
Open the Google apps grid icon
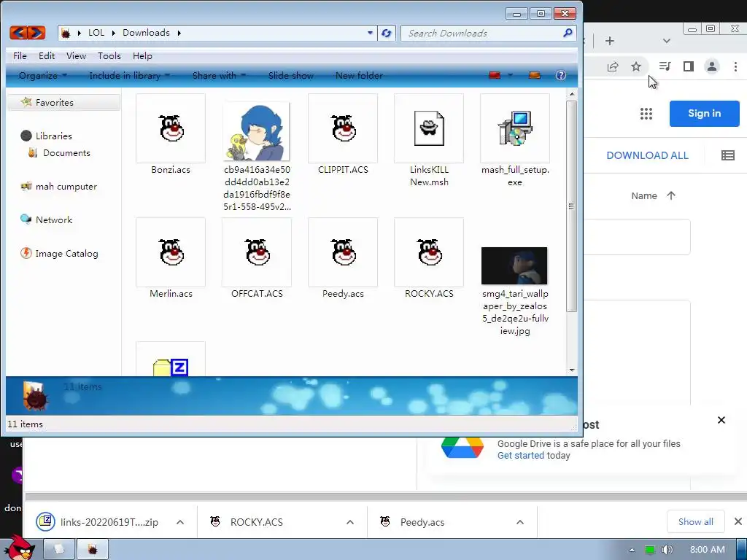(646, 113)
